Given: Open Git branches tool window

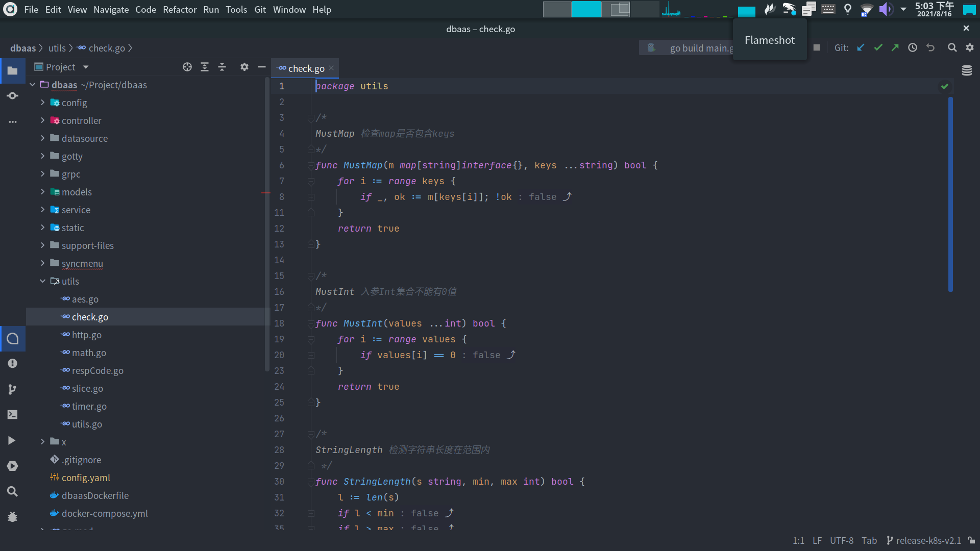Looking at the screenshot, I should (13, 389).
